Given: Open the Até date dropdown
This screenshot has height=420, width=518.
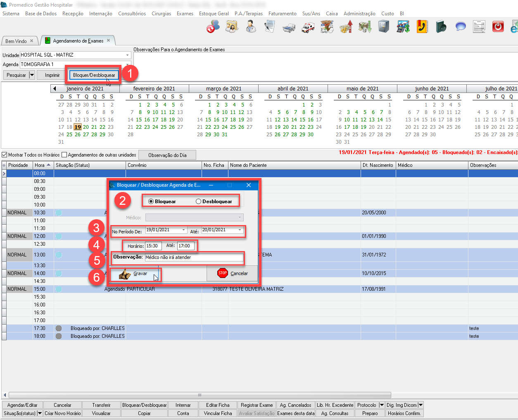Looking at the screenshot, I should click(x=240, y=230).
